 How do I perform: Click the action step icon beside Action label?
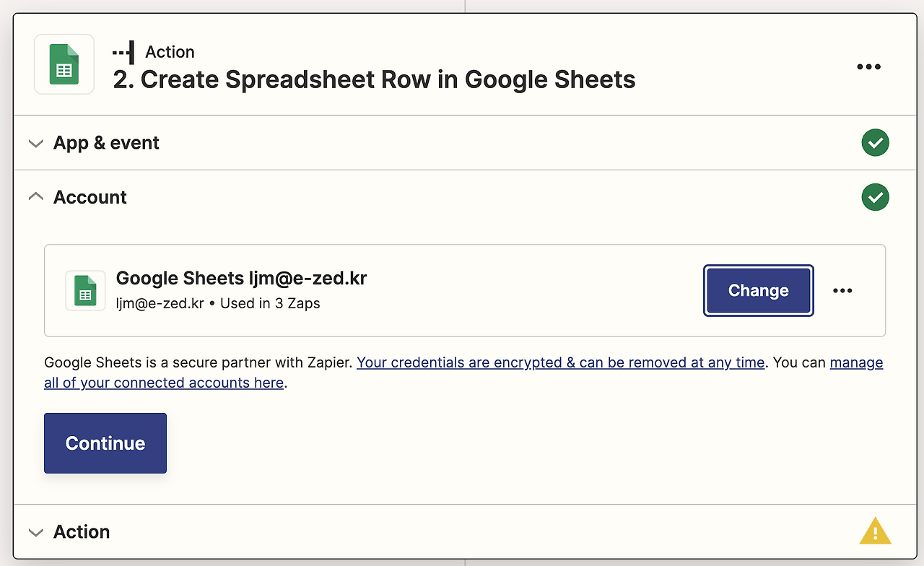click(123, 52)
